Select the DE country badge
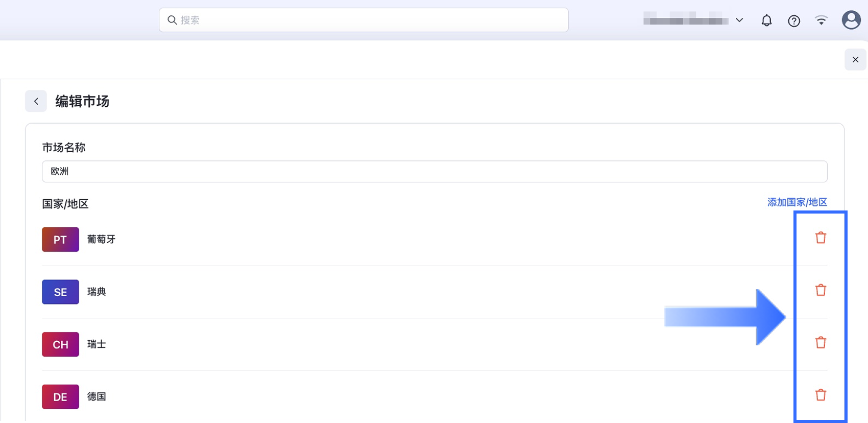This screenshot has height=423, width=868. (x=60, y=397)
